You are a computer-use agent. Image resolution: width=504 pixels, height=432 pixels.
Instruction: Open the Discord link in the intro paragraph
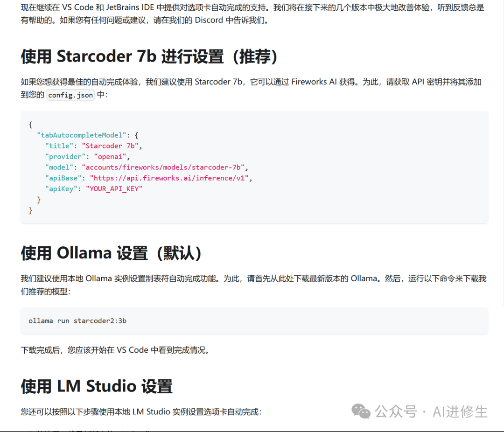click(209, 20)
